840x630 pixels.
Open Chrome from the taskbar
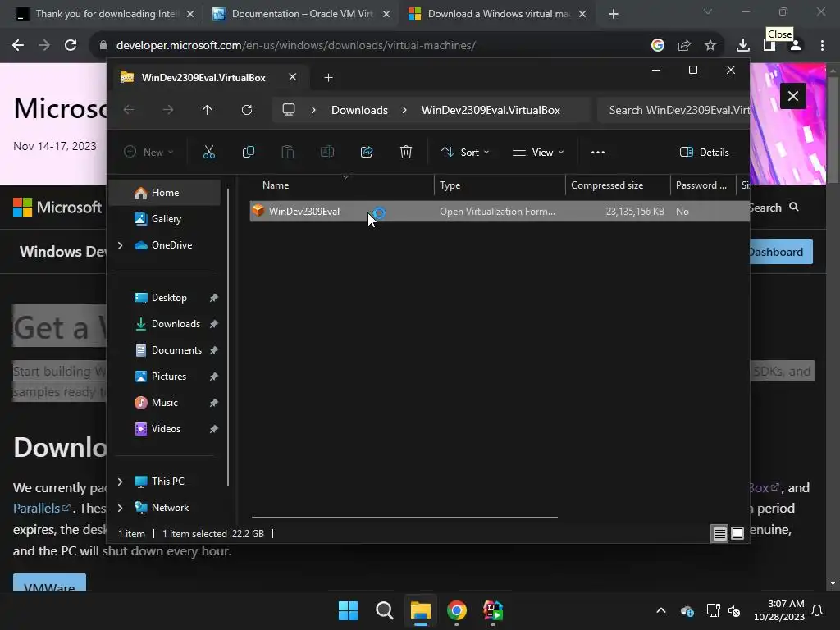(x=456, y=610)
